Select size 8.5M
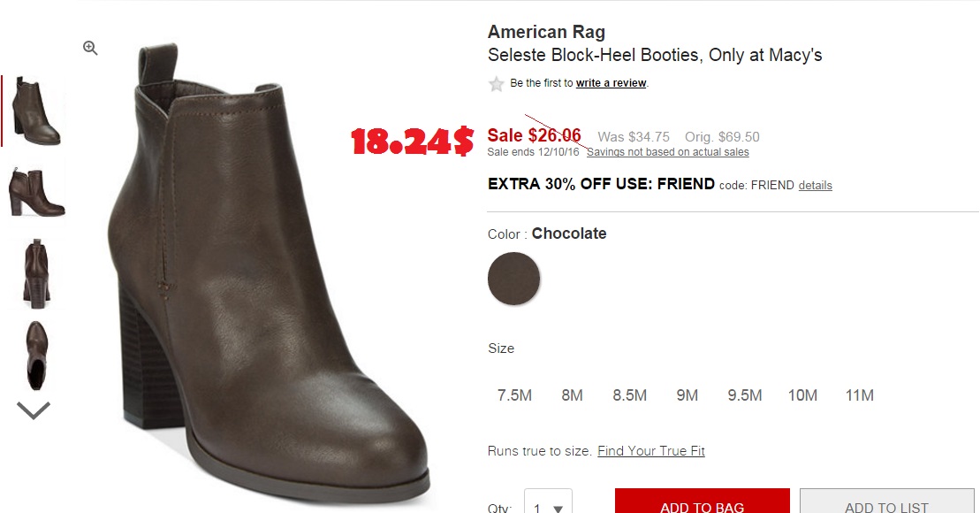 629,395
